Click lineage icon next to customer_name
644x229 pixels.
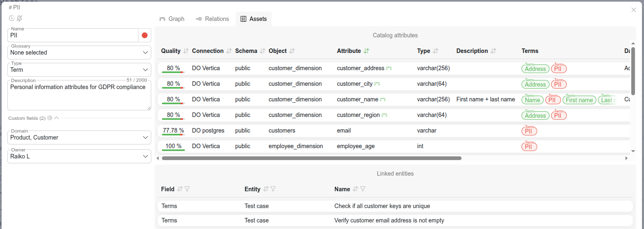(383, 99)
